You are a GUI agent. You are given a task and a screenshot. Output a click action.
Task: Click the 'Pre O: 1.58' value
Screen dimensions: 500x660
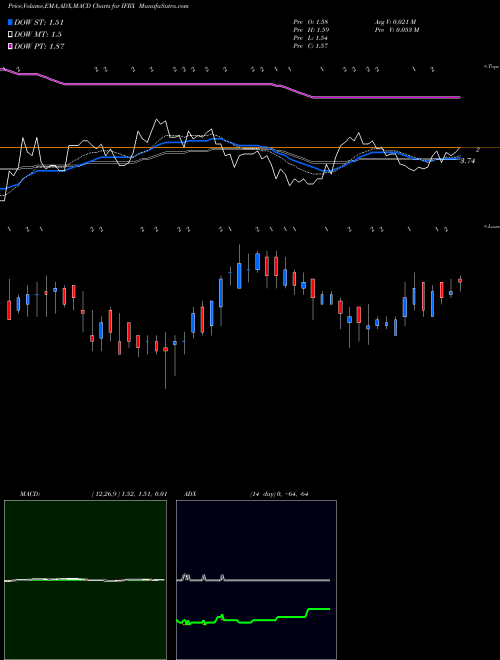pos(311,22)
